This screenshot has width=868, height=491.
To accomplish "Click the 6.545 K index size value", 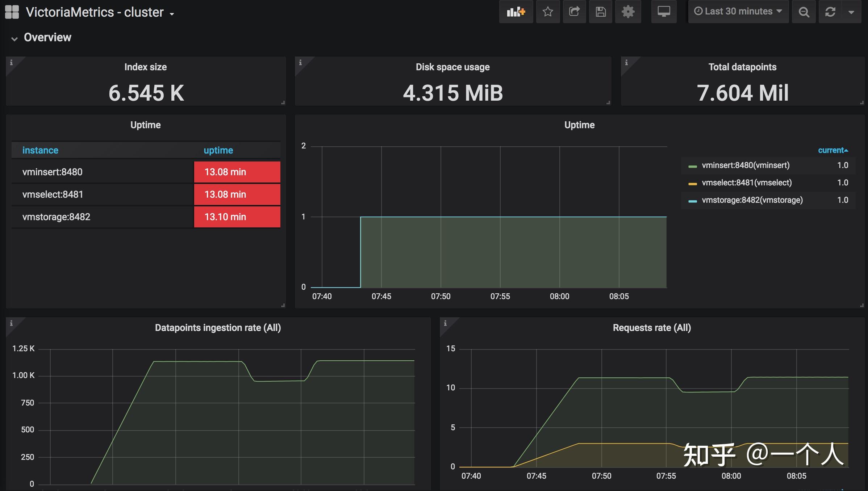I will click(x=146, y=93).
